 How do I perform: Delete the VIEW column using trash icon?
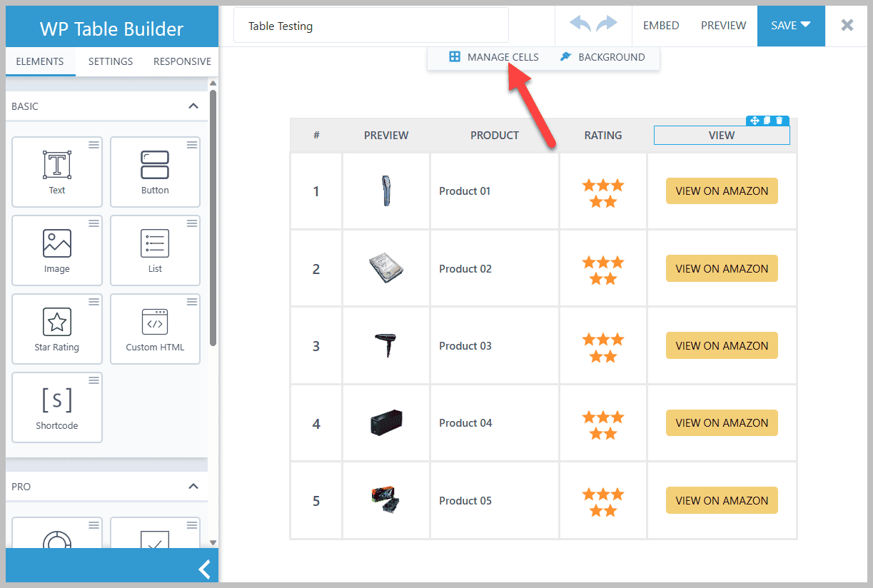[x=779, y=121]
